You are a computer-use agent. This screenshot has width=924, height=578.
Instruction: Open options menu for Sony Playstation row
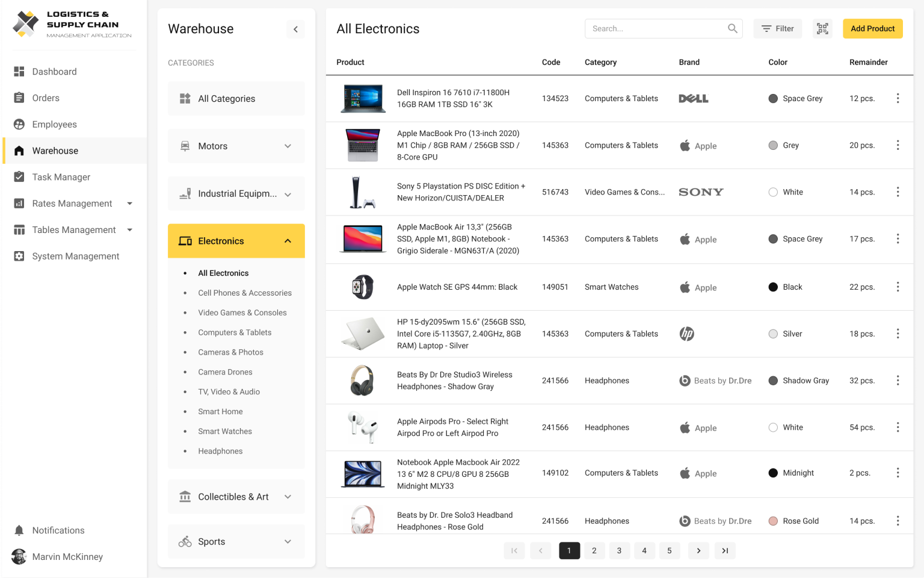pyautogui.click(x=898, y=192)
